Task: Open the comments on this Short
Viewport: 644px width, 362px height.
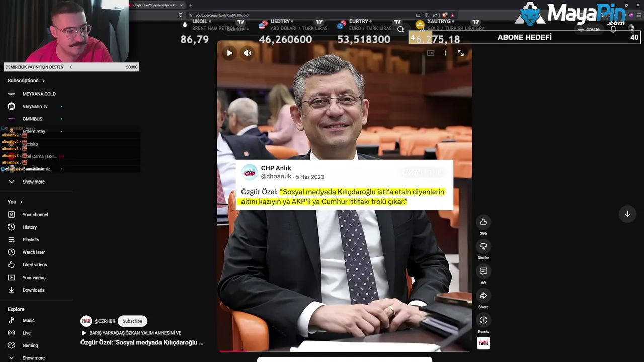Action: click(x=484, y=271)
